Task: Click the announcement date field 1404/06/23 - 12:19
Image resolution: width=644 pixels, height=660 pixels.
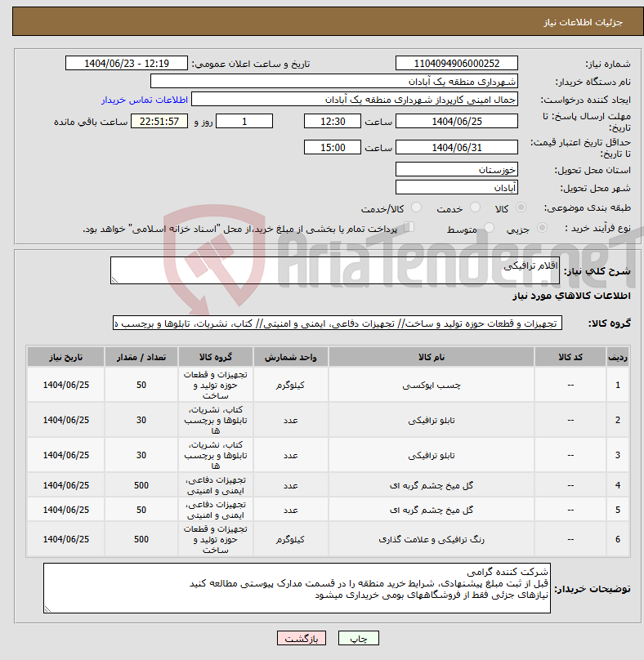Action: point(127,64)
